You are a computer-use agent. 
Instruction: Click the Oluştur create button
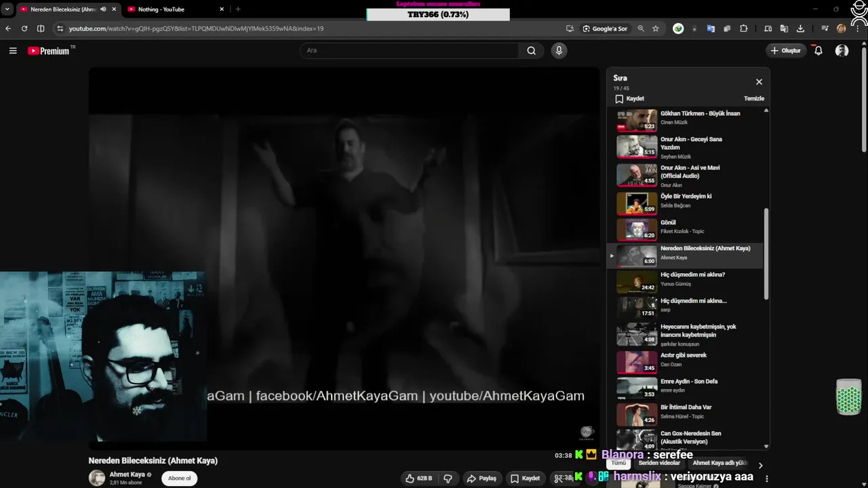pos(785,51)
